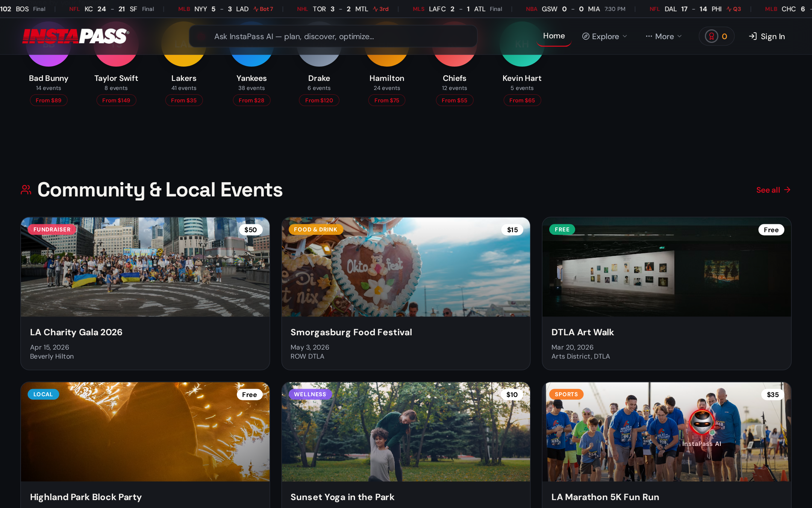Click the Hamilton name label
Screen dimensions: 812x508
pyautogui.click(x=387, y=78)
